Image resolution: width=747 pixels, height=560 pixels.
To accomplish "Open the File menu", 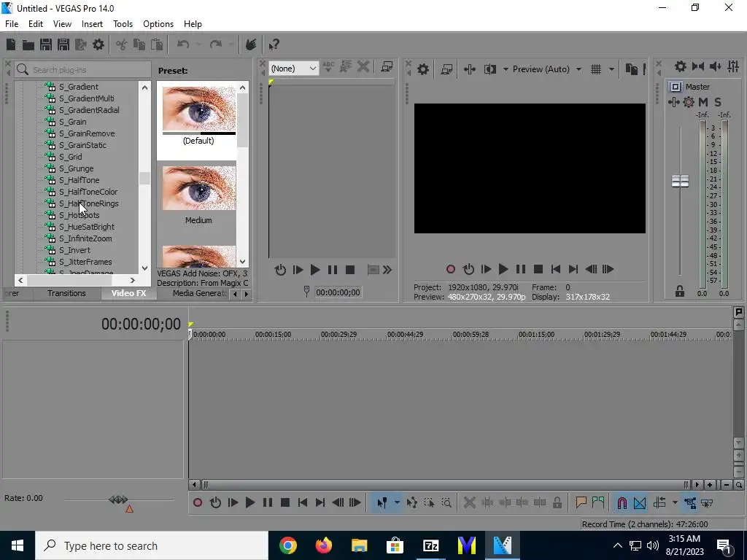I will point(12,24).
